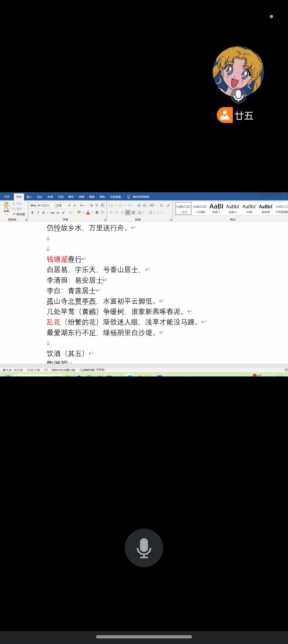Click the strikethrough abc icon
The height and width of the screenshot is (644, 288).
point(53,213)
